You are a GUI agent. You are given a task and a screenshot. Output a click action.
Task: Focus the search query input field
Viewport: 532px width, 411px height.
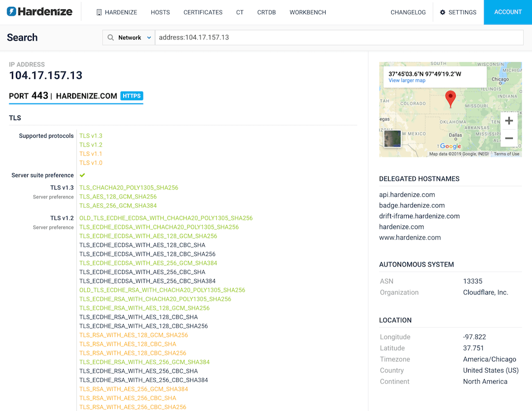tap(339, 38)
